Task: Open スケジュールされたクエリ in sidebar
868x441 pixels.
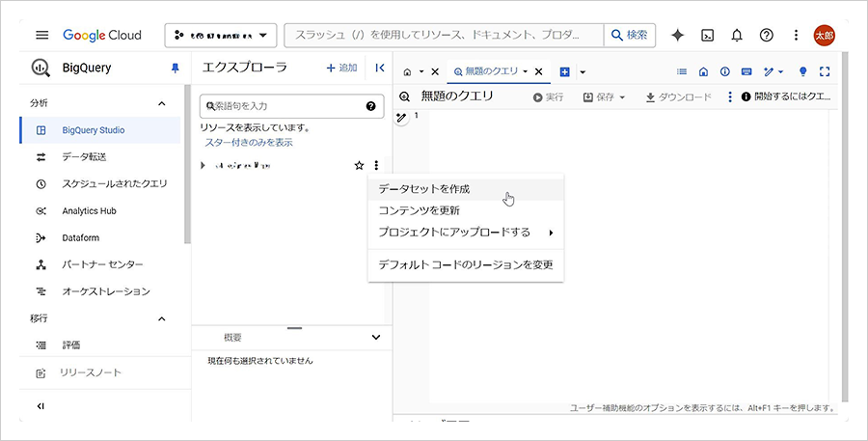Action: (x=100, y=183)
